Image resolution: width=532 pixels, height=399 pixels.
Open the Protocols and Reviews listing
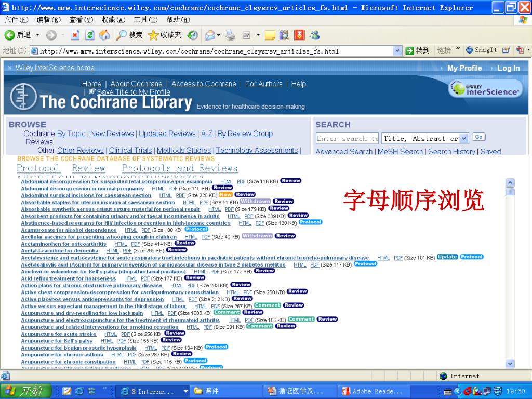(x=179, y=168)
